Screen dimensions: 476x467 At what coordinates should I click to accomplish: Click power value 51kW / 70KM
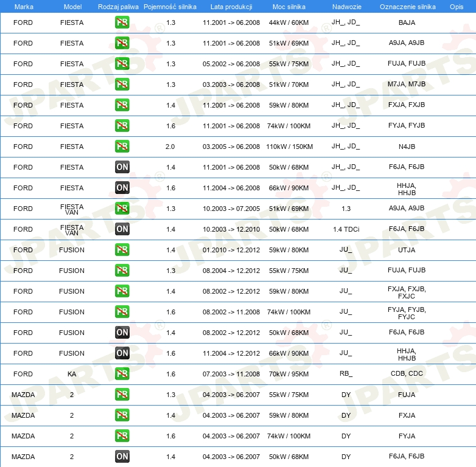[289, 85]
